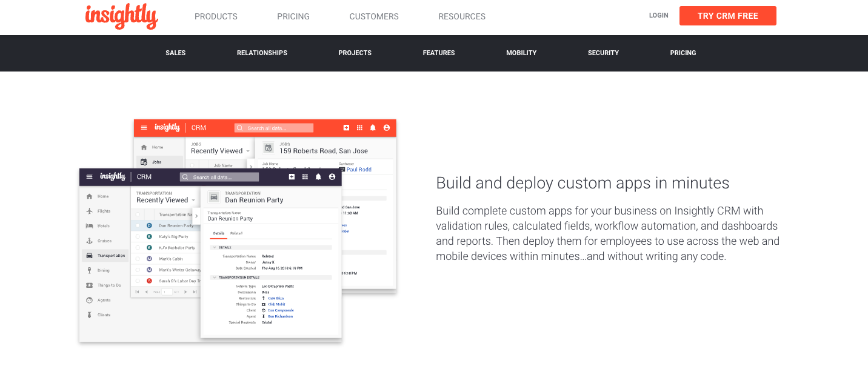Click the jobs record icon beside 159 Roberts Road title
This screenshot has height=366, width=868.
pos(268,148)
